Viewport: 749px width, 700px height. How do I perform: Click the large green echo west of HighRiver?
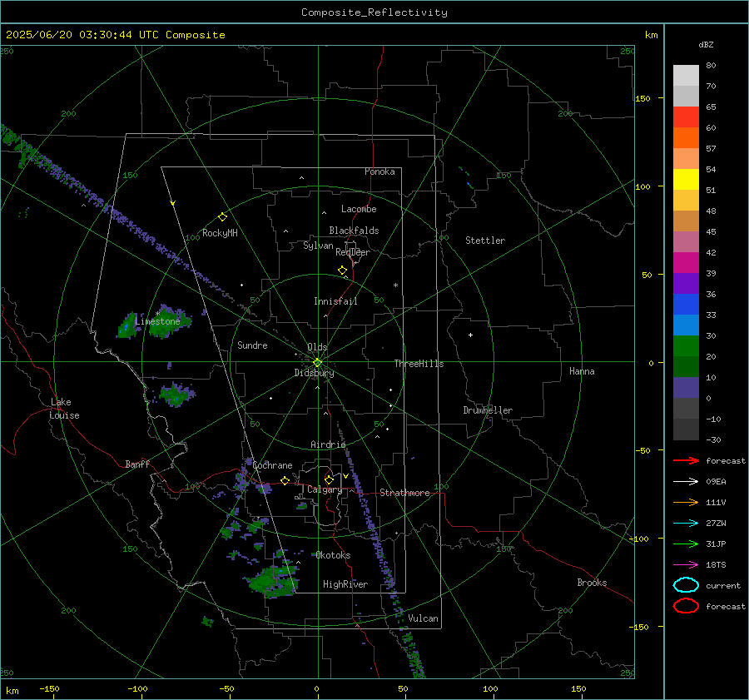(272, 580)
